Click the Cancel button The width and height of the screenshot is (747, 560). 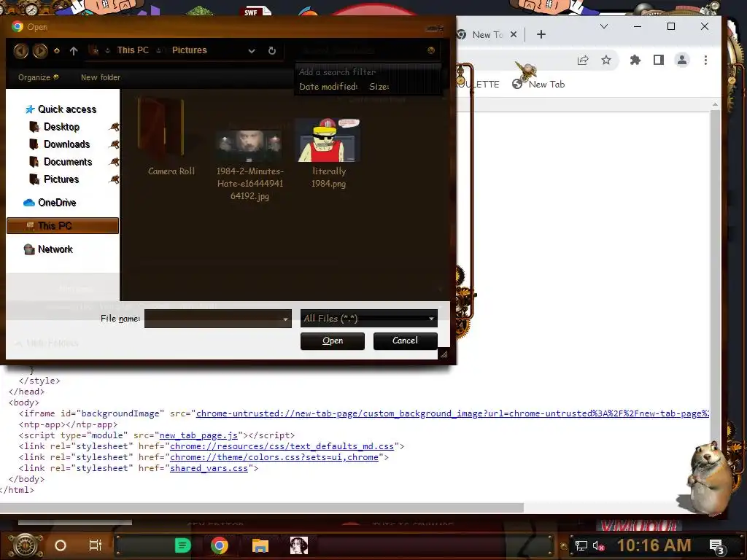(x=405, y=341)
